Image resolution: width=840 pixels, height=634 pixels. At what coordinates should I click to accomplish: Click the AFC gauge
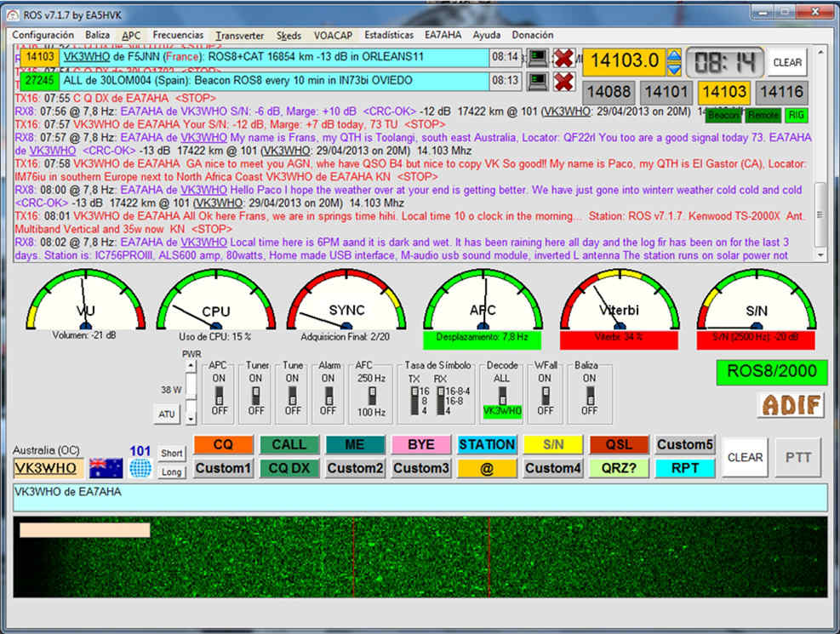[x=483, y=300]
